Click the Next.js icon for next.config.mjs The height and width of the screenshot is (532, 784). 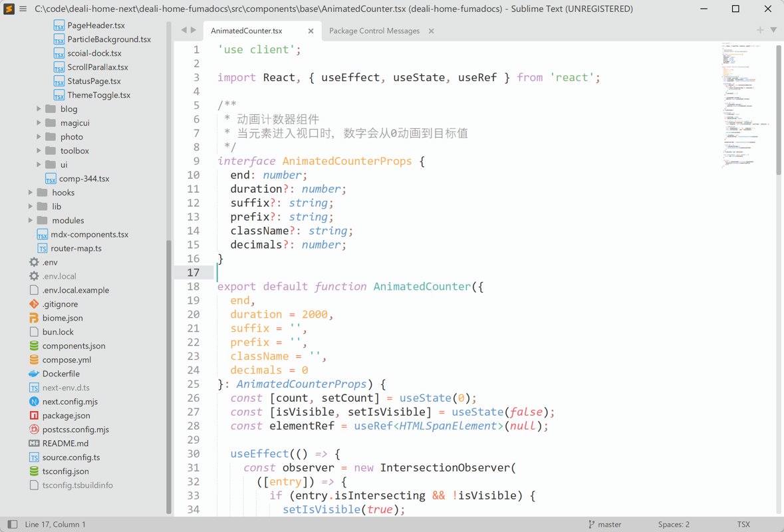click(34, 402)
